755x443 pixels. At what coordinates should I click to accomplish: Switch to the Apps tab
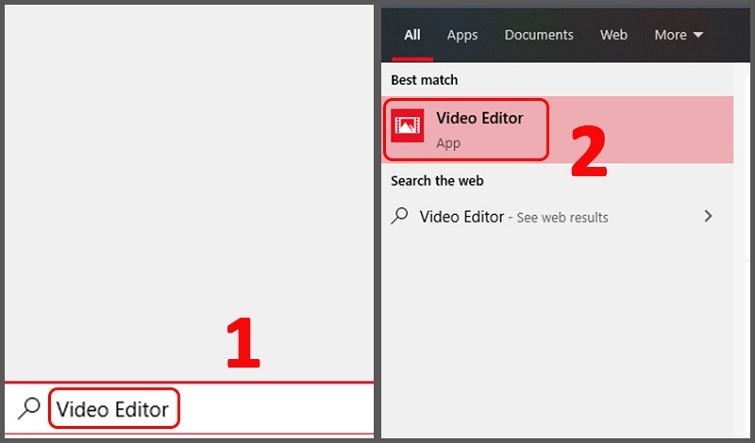click(462, 35)
